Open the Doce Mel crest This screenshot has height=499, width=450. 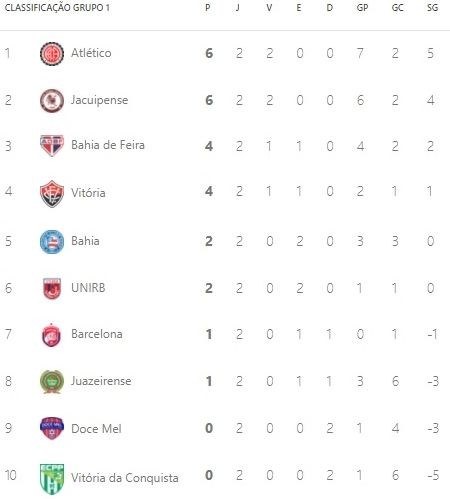click(52, 428)
